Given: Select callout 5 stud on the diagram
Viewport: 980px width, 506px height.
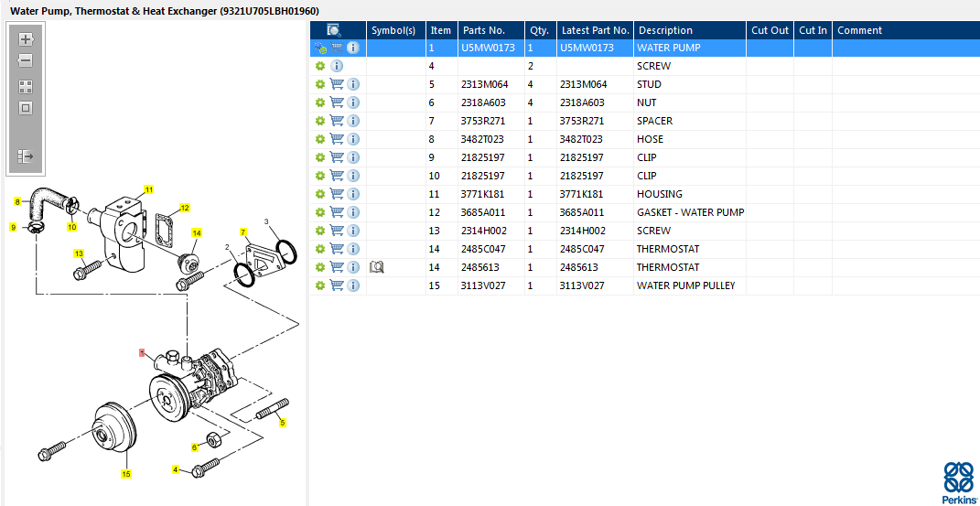Looking at the screenshot, I should (x=283, y=423).
